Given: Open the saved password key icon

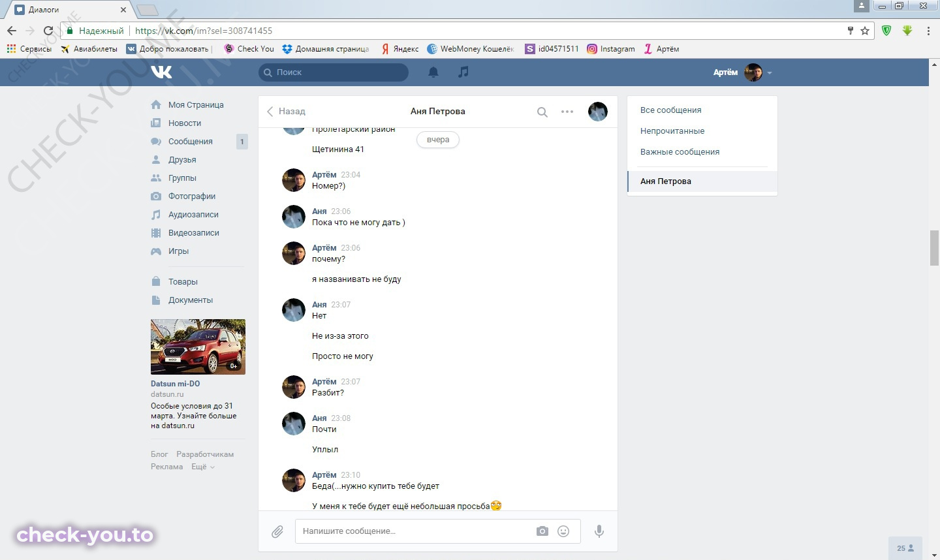Looking at the screenshot, I should tap(850, 31).
